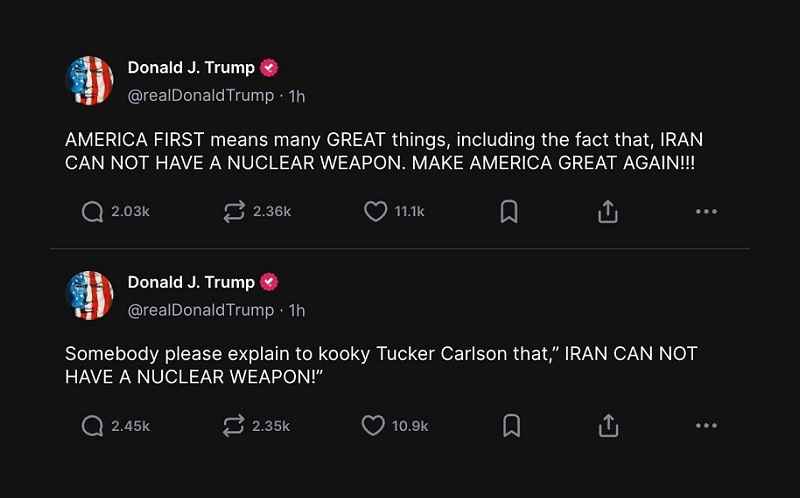Open more options on the second post

tap(707, 426)
